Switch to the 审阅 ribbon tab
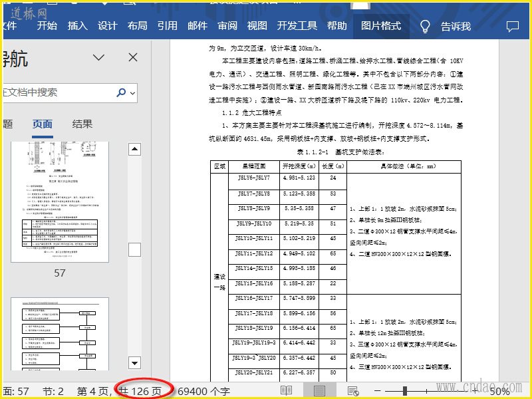 [227, 26]
